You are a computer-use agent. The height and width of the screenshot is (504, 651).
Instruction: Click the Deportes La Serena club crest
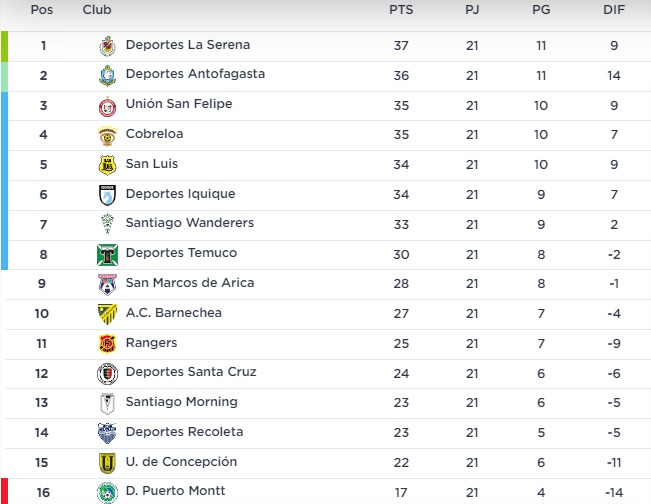click(x=108, y=46)
